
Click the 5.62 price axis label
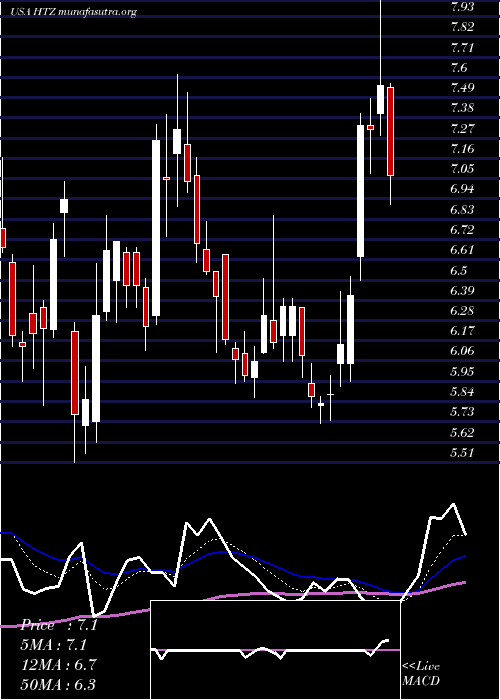(x=462, y=433)
